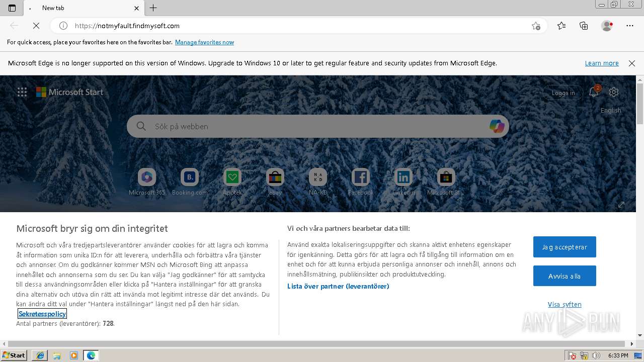
Task: Switch language to English
Action: click(611, 111)
